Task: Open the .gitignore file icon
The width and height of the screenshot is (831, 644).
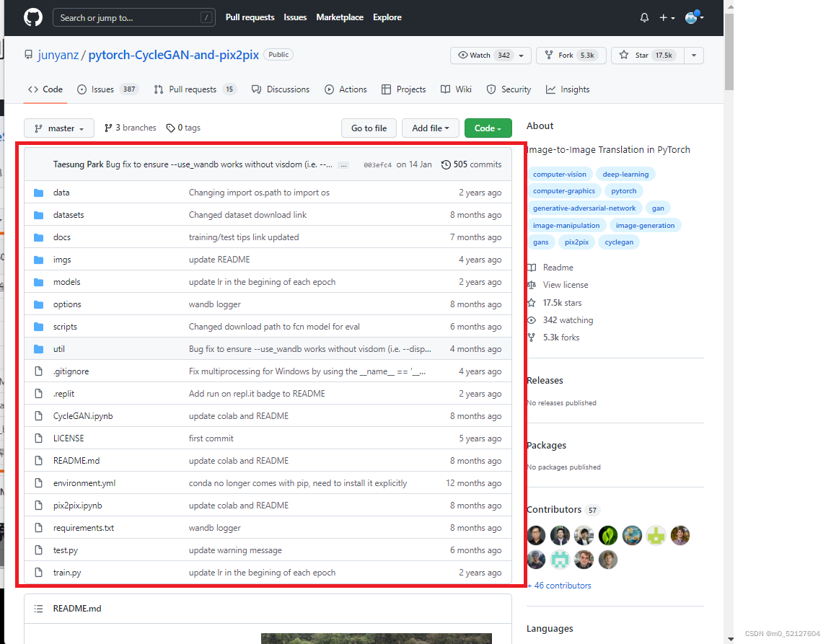Action: pos(39,371)
